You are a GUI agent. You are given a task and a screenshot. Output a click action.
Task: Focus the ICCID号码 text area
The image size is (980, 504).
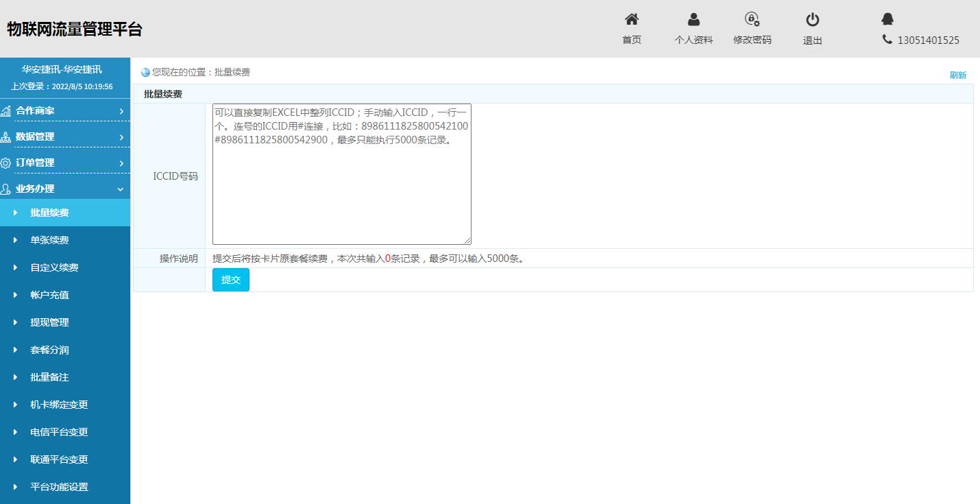(342, 174)
